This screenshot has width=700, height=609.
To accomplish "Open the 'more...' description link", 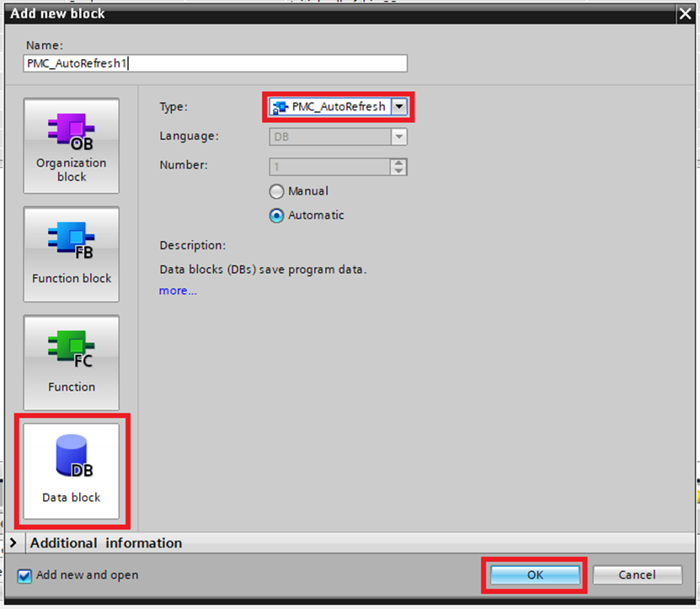I will 178,291.
